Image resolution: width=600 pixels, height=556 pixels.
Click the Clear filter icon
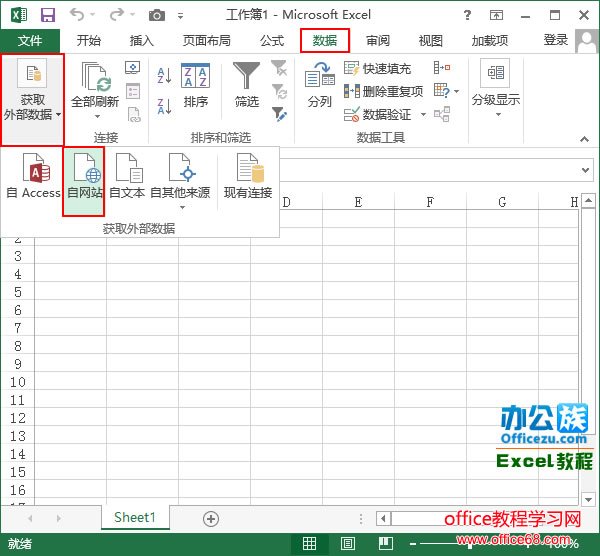279,68
